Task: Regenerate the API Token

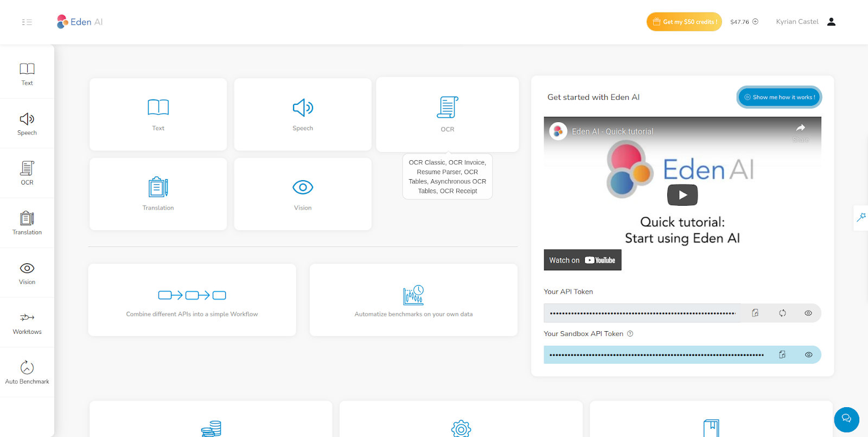Action: 782,313
